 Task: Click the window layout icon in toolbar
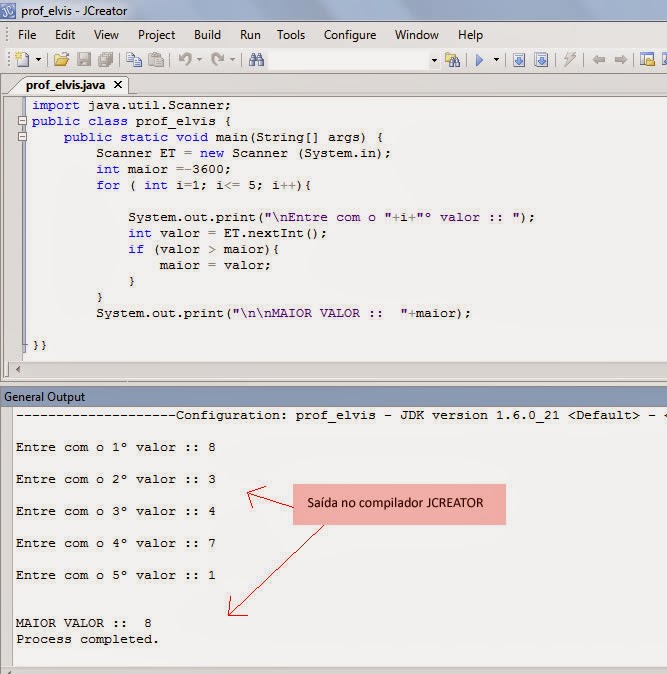click(647, 59)
